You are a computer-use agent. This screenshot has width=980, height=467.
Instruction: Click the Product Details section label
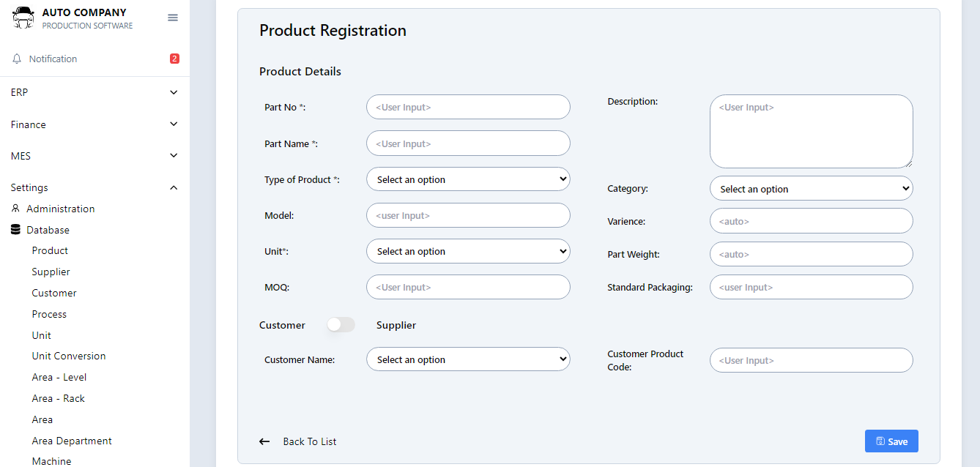(300, 72)
